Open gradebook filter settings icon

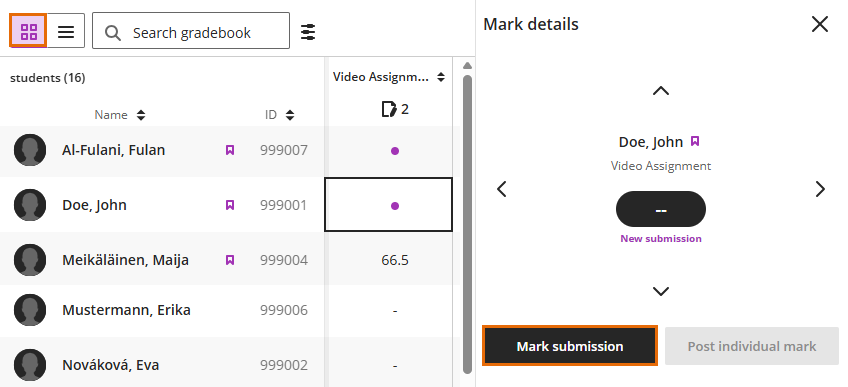coord(308,32)
